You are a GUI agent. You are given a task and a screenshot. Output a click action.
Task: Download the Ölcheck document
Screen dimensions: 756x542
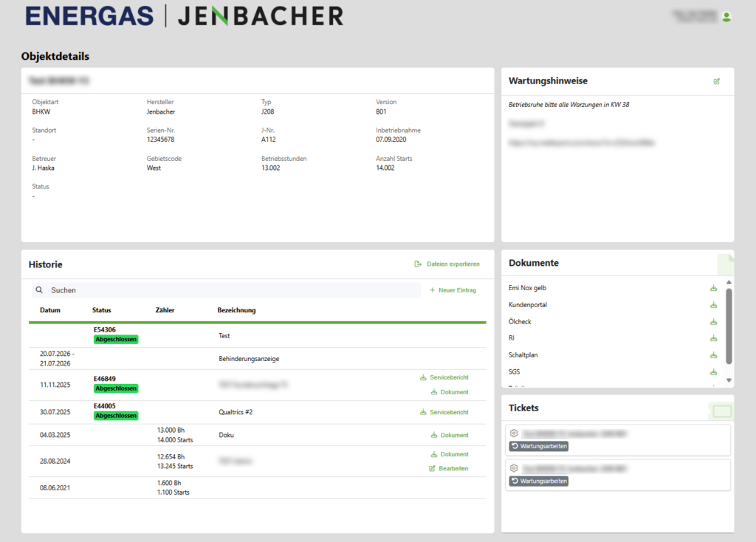714,322
